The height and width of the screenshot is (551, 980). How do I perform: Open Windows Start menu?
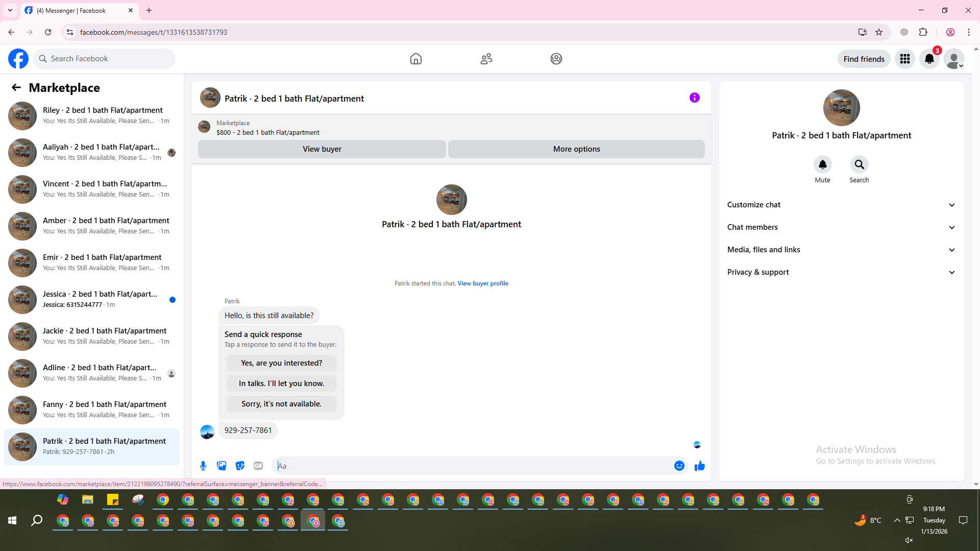(12, 520)
